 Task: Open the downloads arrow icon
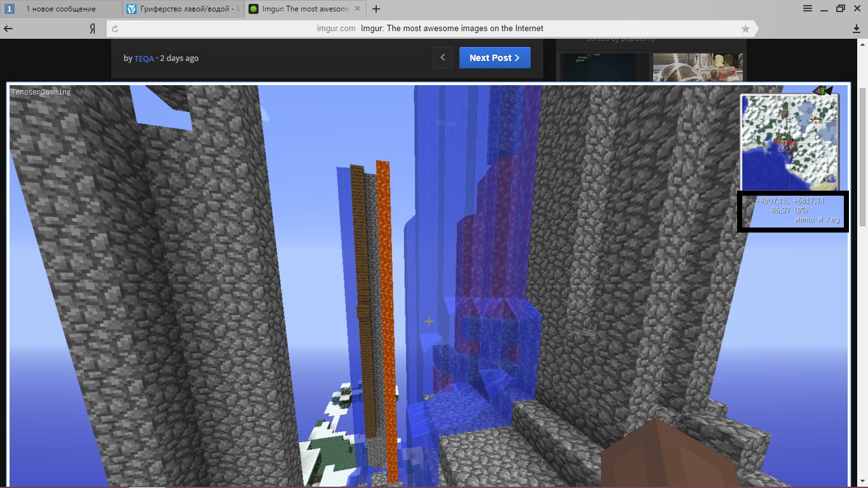pyautogui.click(x=857, y=29)
